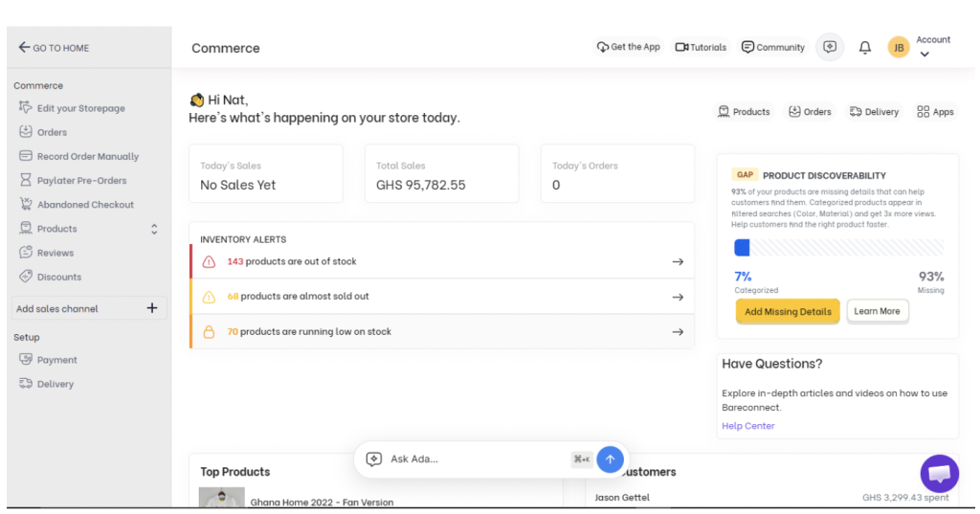Open Paylater Pre-Orders menu item
The height and width of the screenshot is (514, 980).
coord(81,181)
